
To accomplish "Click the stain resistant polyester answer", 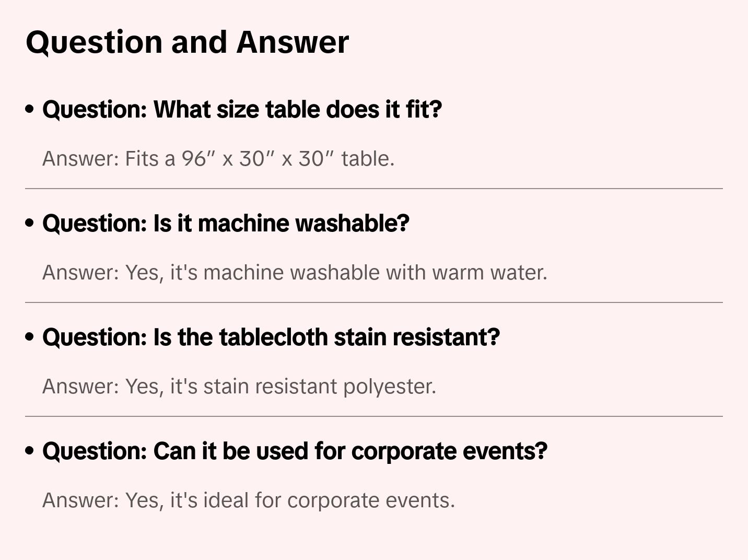I will click(239, 387).
